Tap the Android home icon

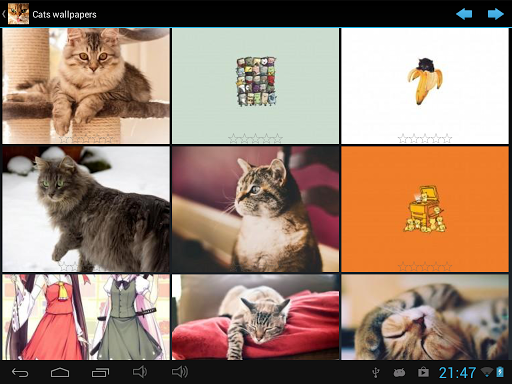60,372
